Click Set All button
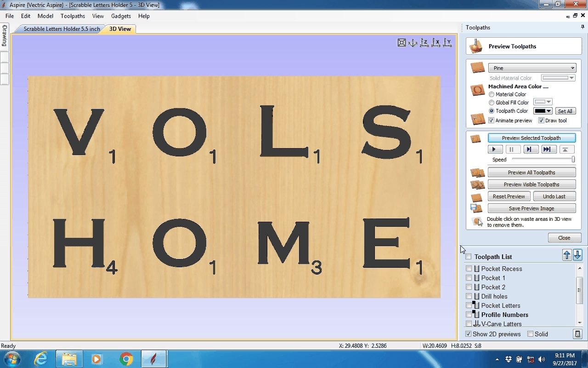This screenshot has width=588, height=368. (x=565, y=111)
